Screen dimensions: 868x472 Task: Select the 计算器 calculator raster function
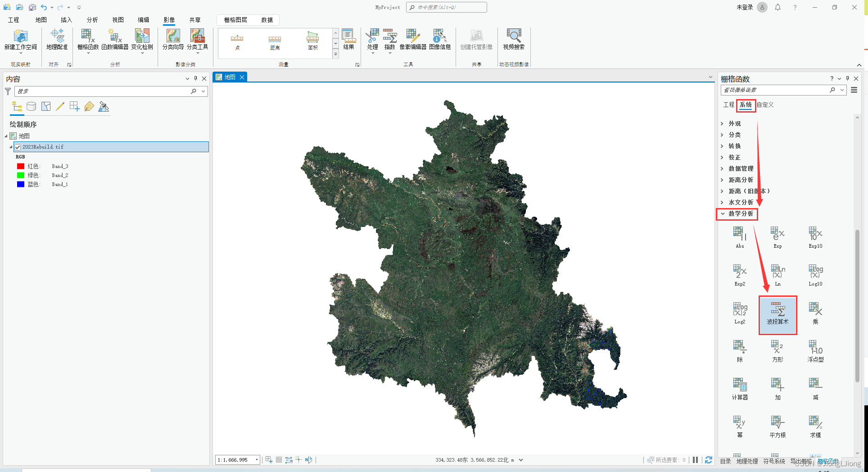(740, 389)
